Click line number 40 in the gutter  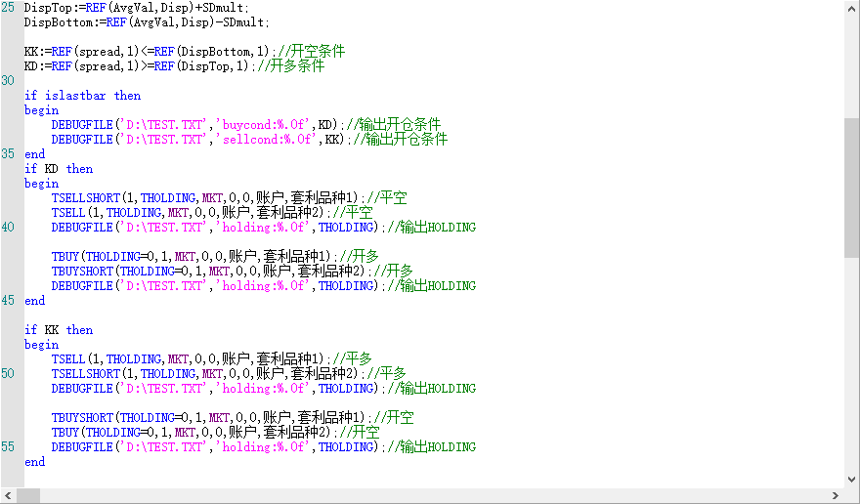[x=8, y=228]
